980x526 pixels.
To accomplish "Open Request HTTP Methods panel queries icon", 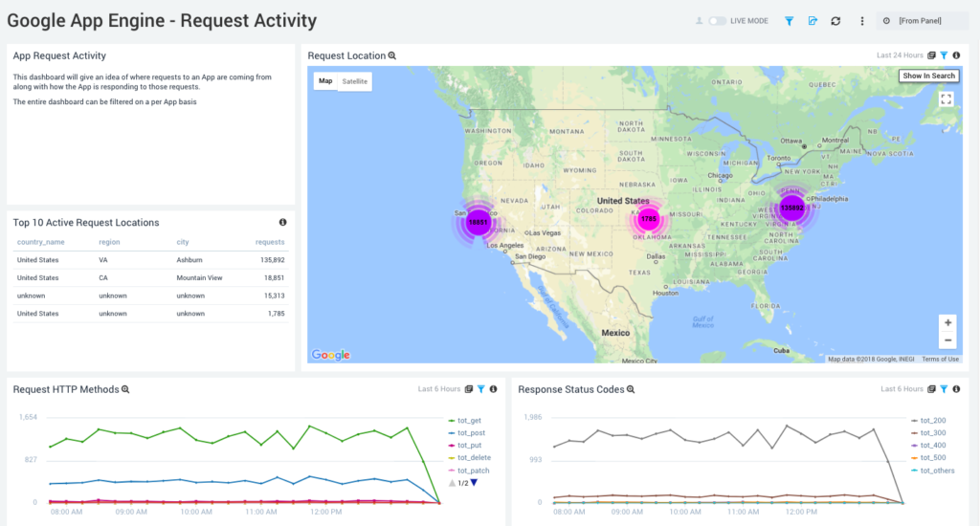I will click(x=469, y=389).
